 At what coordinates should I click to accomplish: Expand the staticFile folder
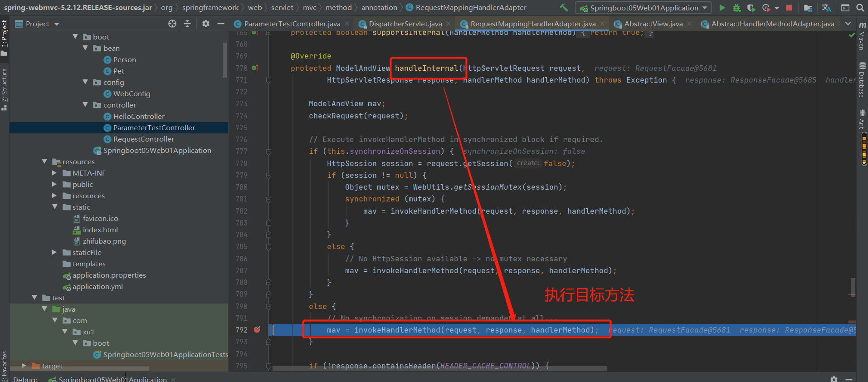coord(54,252)
